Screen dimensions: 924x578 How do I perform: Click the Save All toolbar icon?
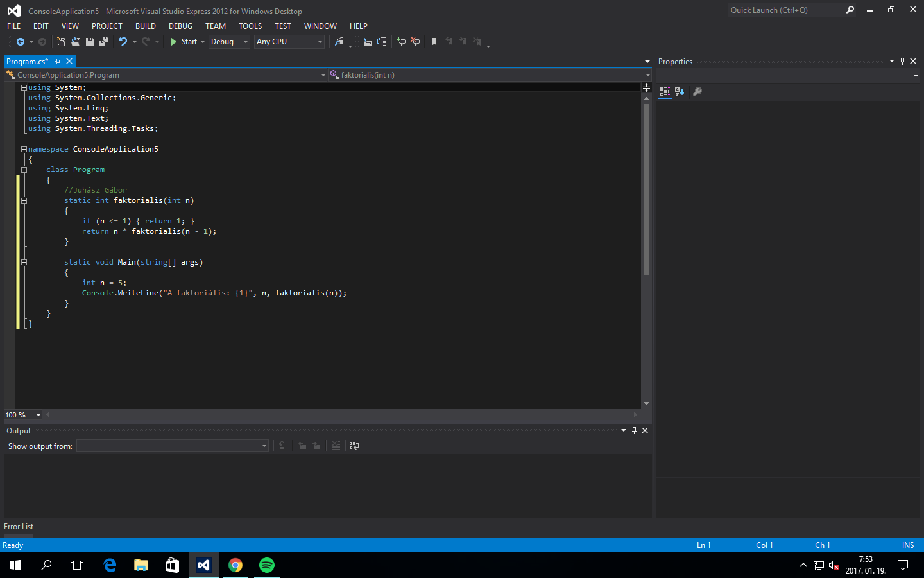coord(104,42)
